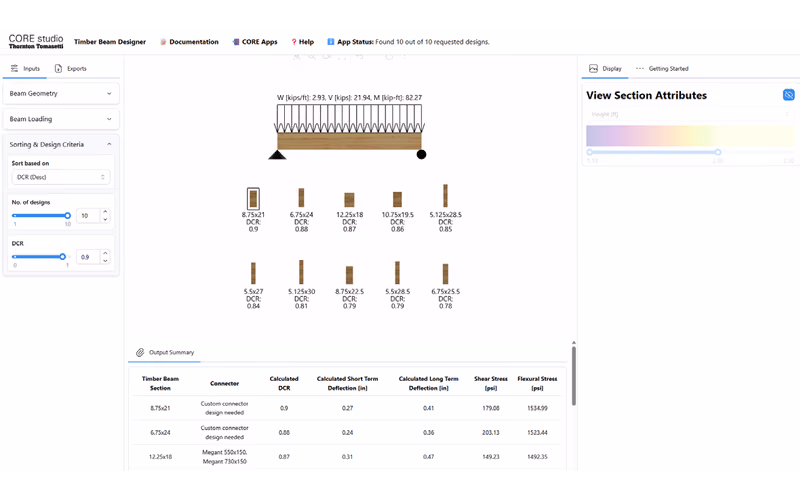Open the Sort based on DCR (Desc) dropdown
The height and width of the screenshot is (500, 800).
[61, 177]
